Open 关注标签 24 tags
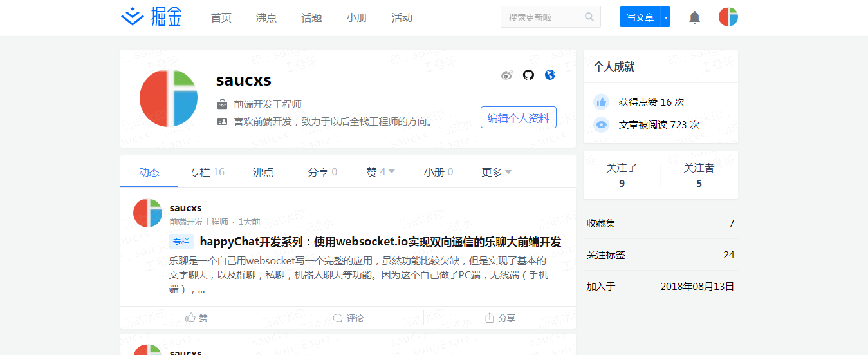The width and height of the screenshot is (868, 355). click(x=661, y=254)
